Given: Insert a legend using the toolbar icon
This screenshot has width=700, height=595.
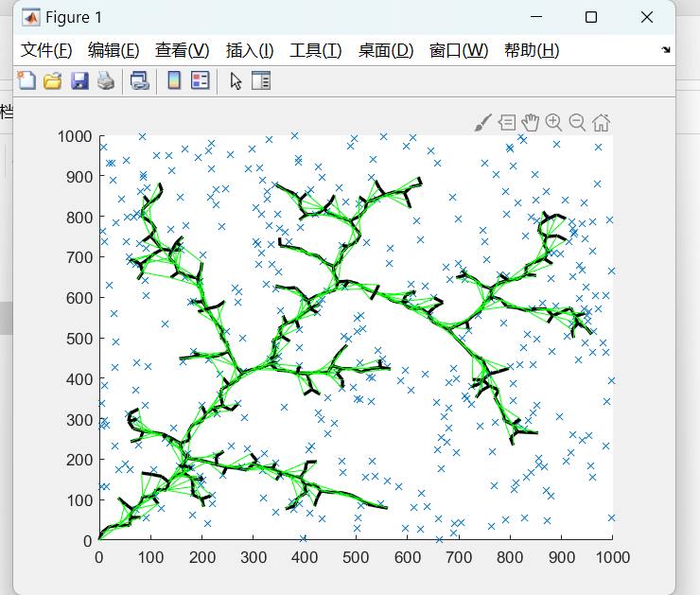Looking at the screenshot, I should (x=200, y=81).
